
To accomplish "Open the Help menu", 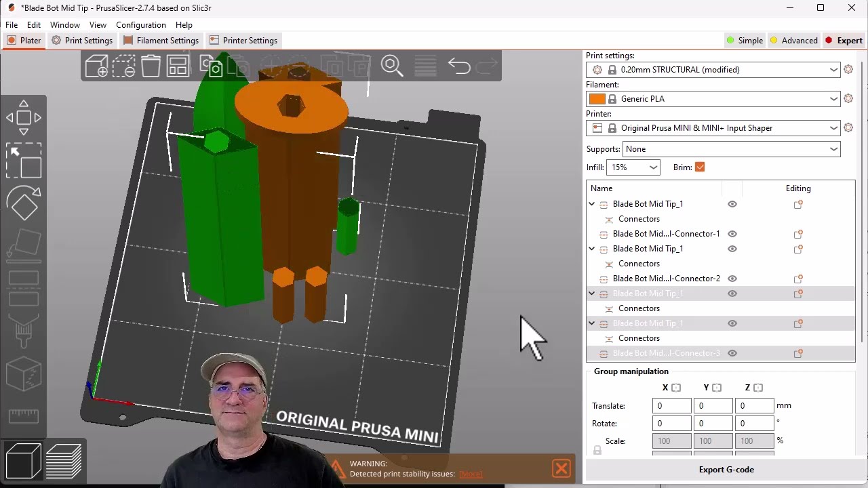I will [184, 25].
